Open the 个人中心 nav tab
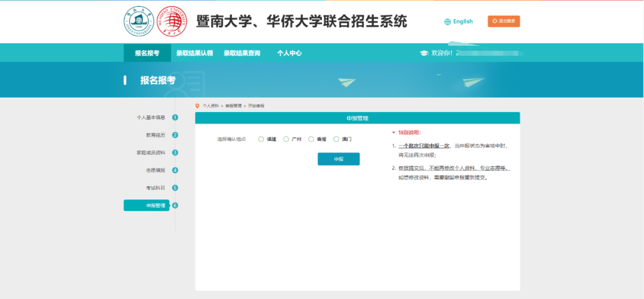Image resolution: width=644 pixels, height=299 pixels. (289, 53)
